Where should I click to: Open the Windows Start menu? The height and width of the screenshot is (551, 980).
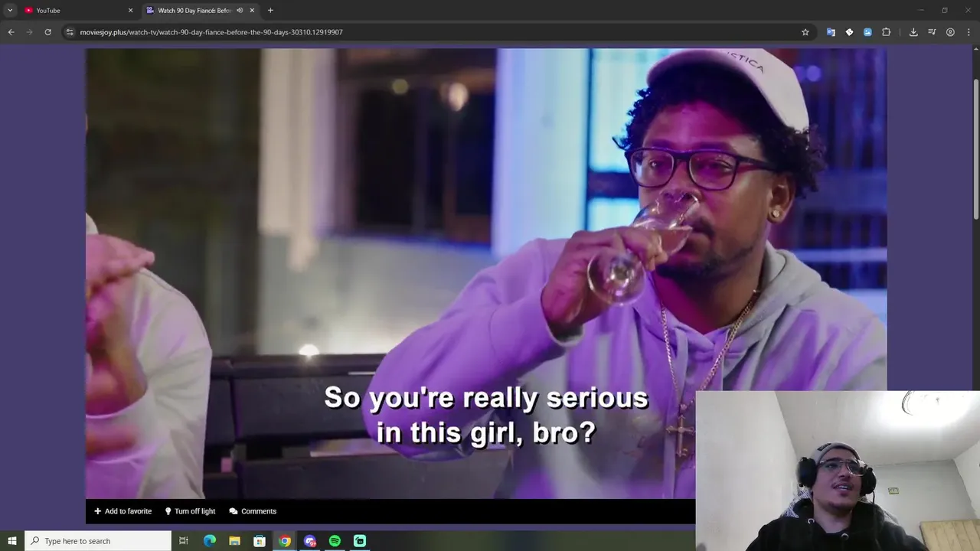coord(11,541)
